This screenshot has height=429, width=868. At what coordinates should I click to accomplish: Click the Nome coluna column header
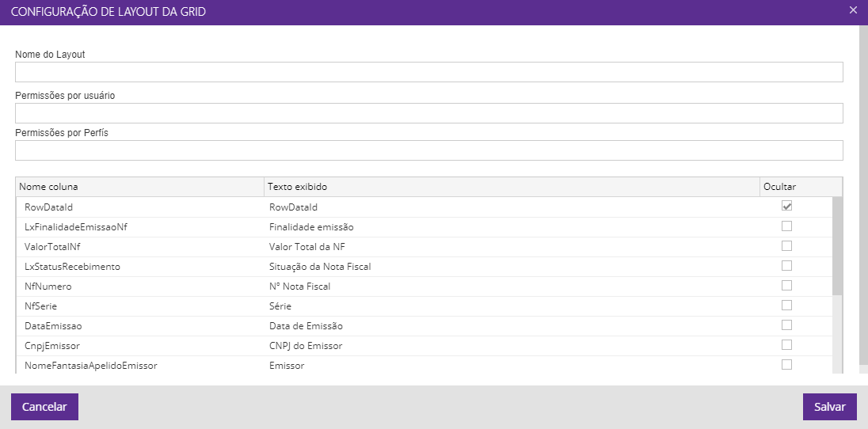pos(139,187)
